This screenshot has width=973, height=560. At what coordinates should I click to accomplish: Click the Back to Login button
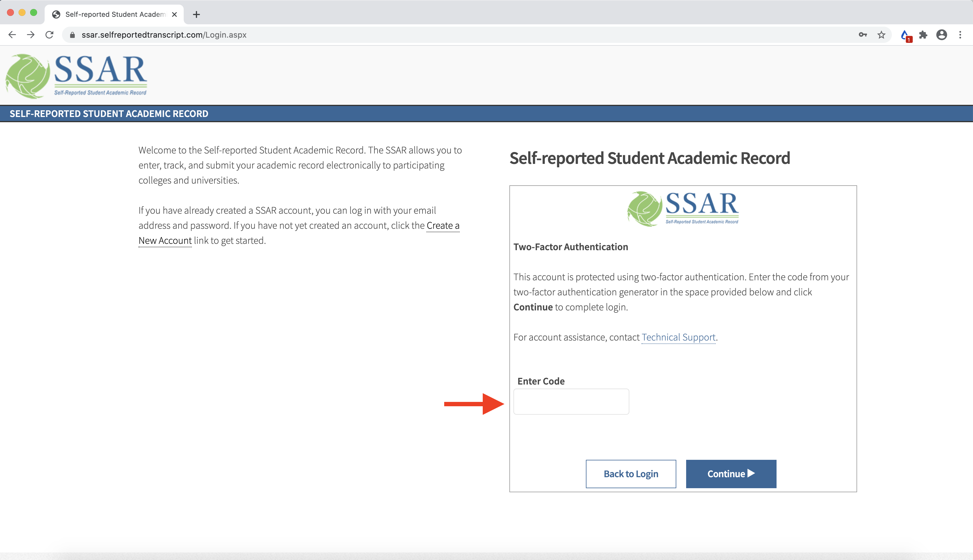coord(631,474)
